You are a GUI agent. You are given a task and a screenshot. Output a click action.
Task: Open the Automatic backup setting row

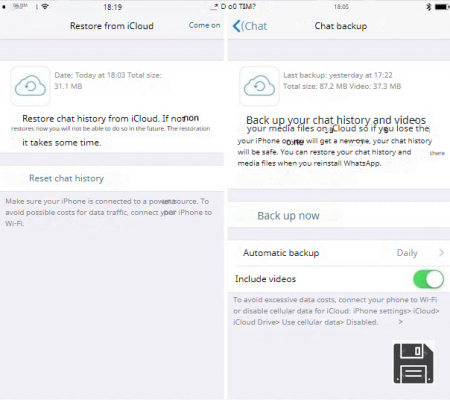pos(339,253)
